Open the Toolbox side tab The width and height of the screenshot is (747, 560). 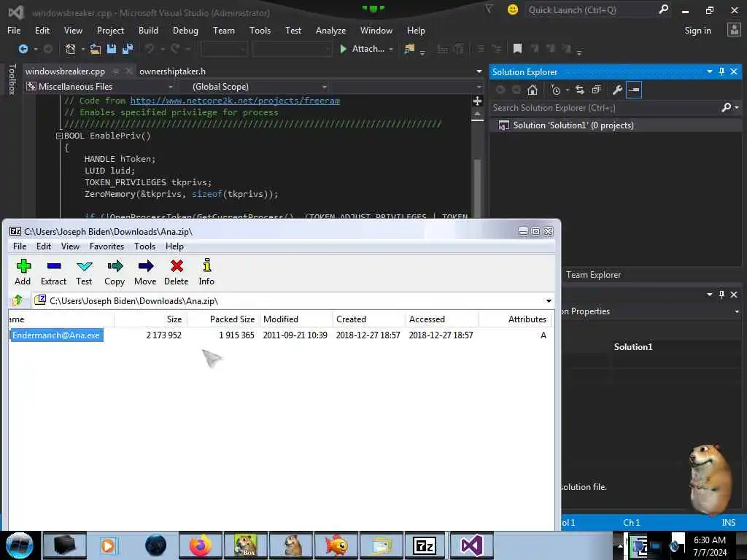click(x=12, y=79)
